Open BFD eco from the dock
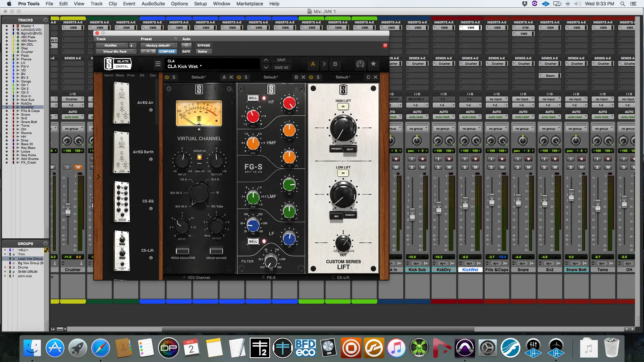The image size is (644, 362). click(305, 348)
